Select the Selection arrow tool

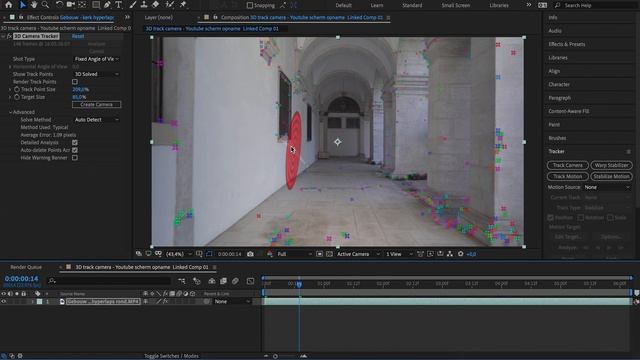click(22, 5)
